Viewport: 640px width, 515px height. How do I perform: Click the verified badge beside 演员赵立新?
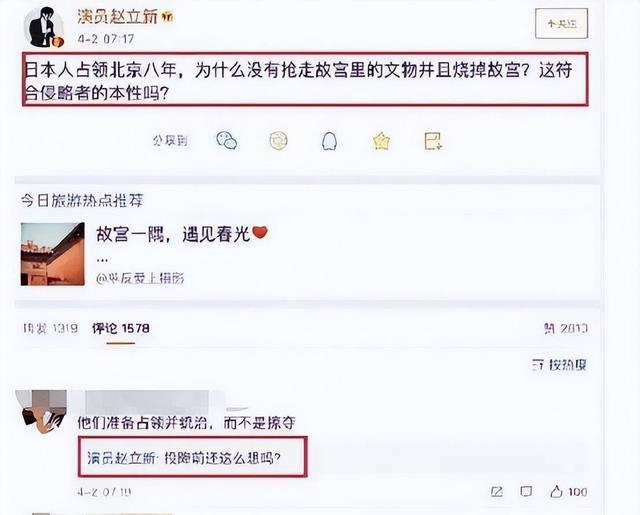tap(167, 17)
